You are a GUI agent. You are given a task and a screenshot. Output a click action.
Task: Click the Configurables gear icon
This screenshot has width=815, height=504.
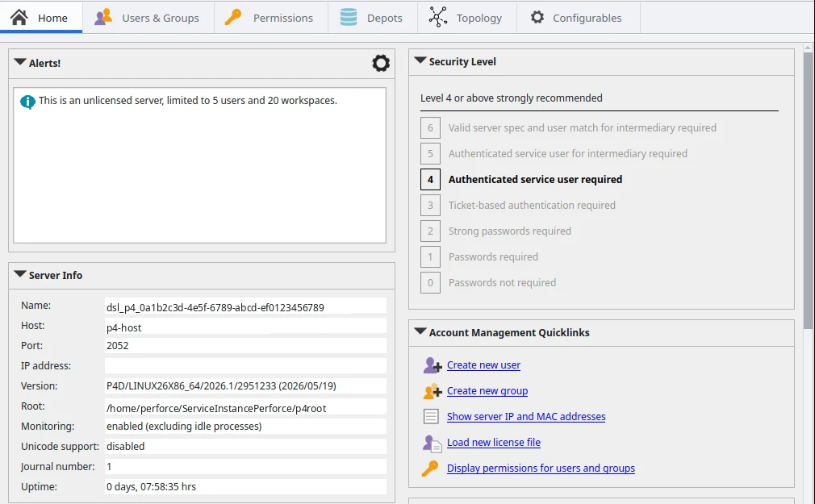coord(537,17)
